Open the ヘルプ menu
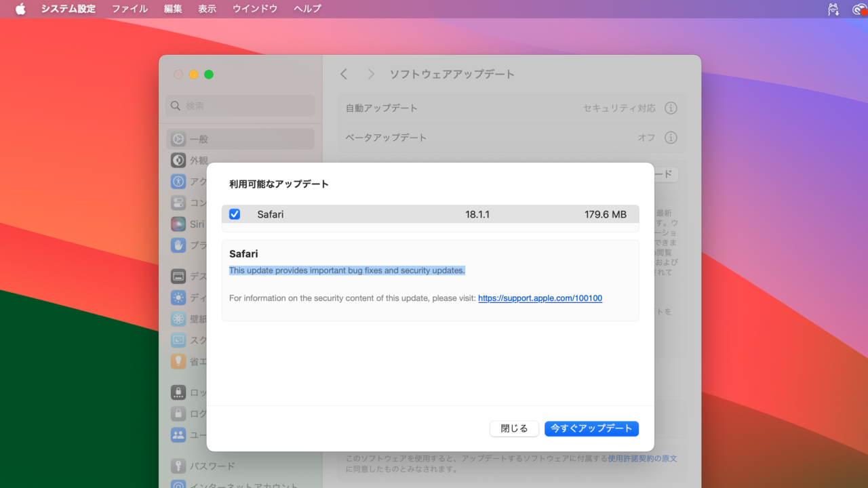Viewport: 868px width, 488px height. coord(307,9)
